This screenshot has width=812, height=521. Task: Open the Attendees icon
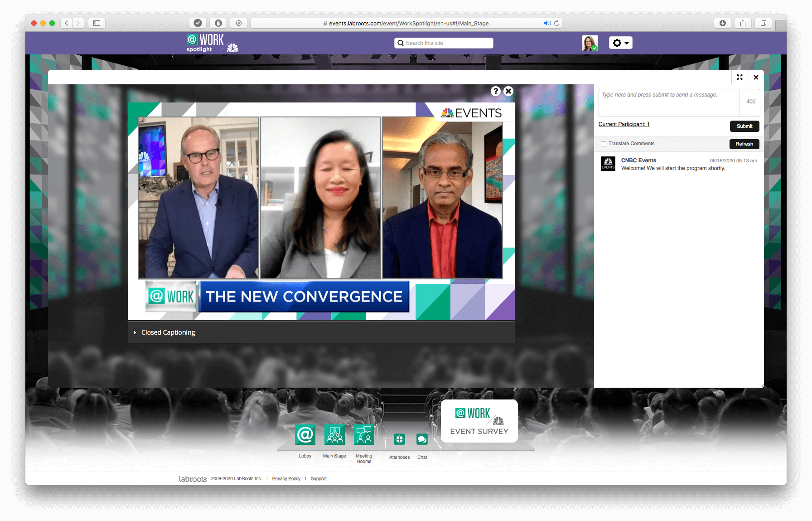[x=399, y=439]
